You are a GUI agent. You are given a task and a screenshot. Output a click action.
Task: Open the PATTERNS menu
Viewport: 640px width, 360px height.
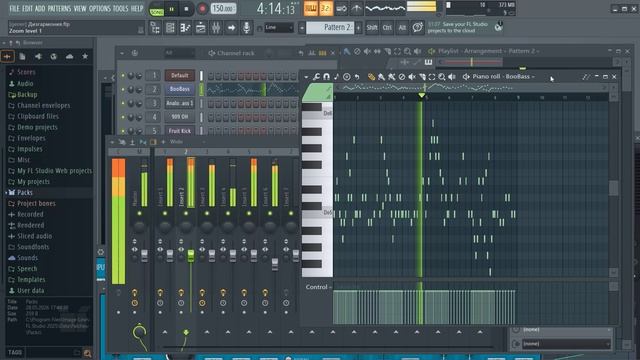[x=59, y=8]
